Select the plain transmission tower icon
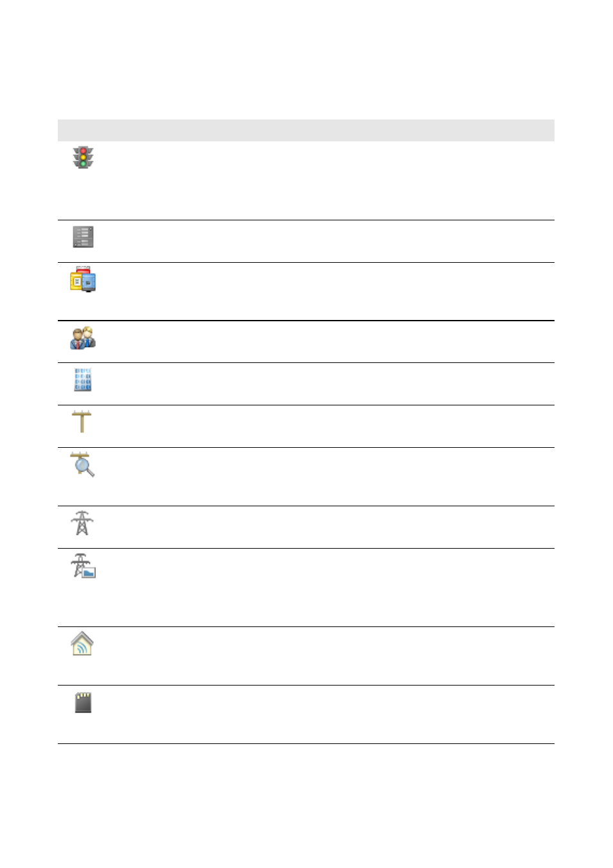This screenshot has height=868, width=613. [x=82, y=523]
